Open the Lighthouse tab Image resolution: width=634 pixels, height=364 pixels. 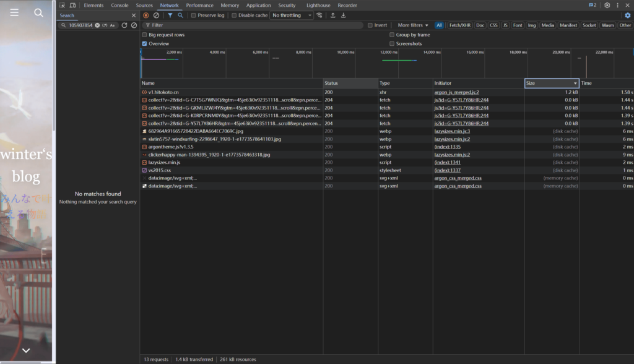(x=318, y=5)
